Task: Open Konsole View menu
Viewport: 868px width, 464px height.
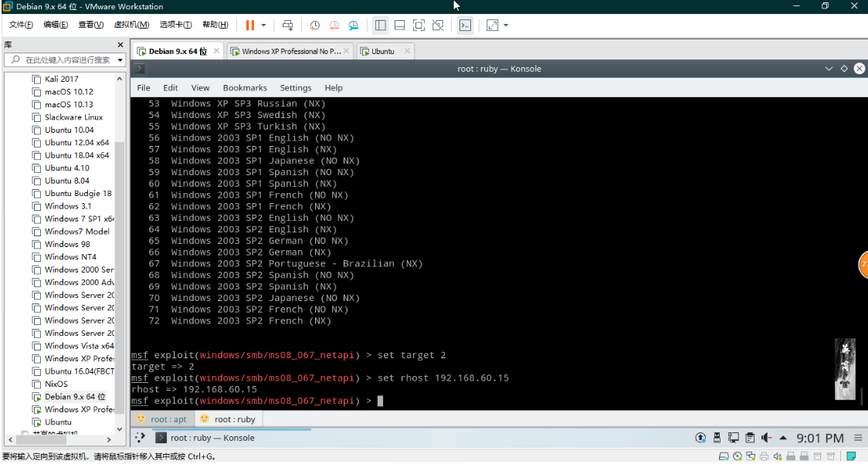Action: 200,87
